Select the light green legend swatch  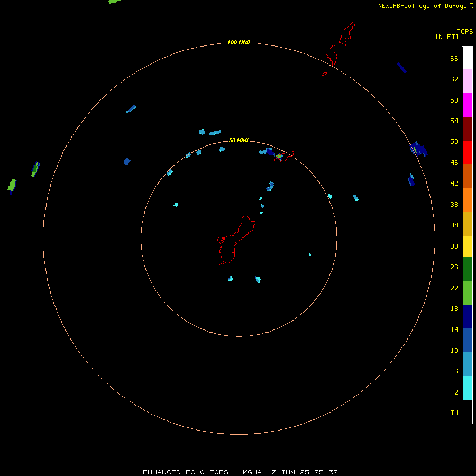pos(467,293)
